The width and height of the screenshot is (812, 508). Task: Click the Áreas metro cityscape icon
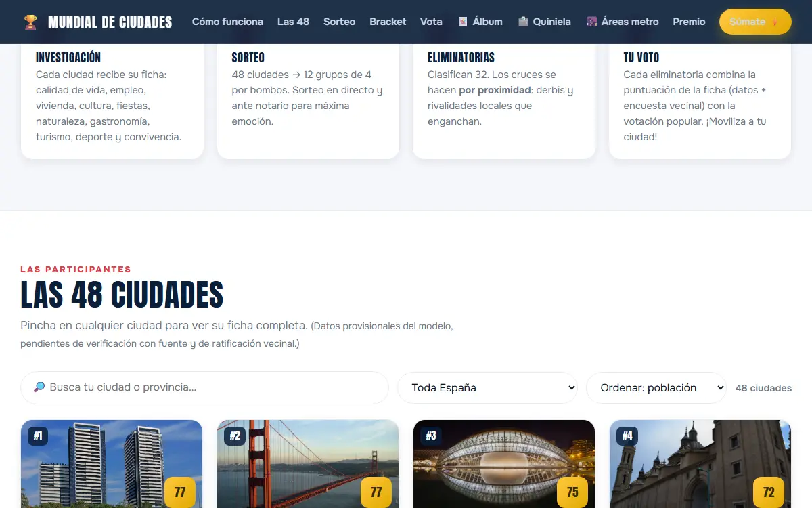coord(591,22)
